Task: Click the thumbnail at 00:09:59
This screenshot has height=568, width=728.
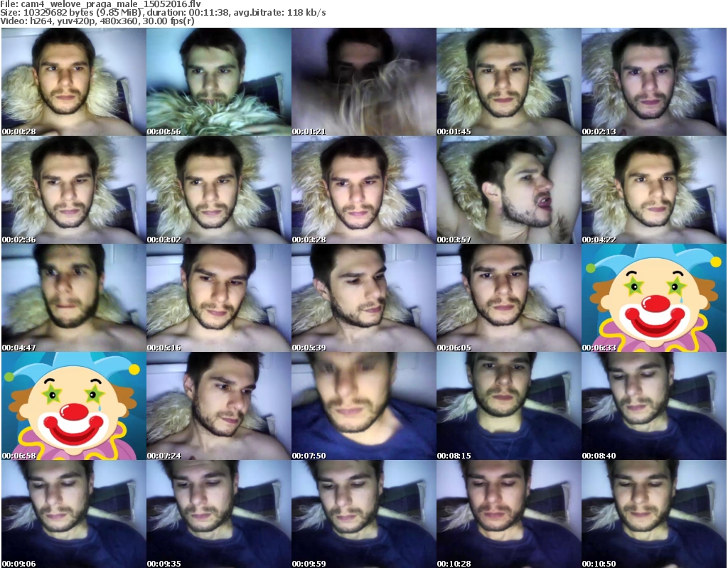Action: 363,514
